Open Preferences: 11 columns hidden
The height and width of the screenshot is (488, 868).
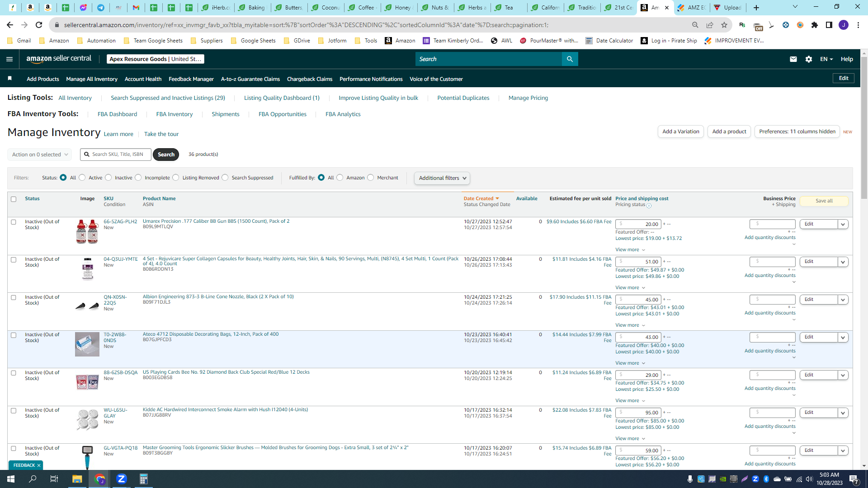click(797, 131)
